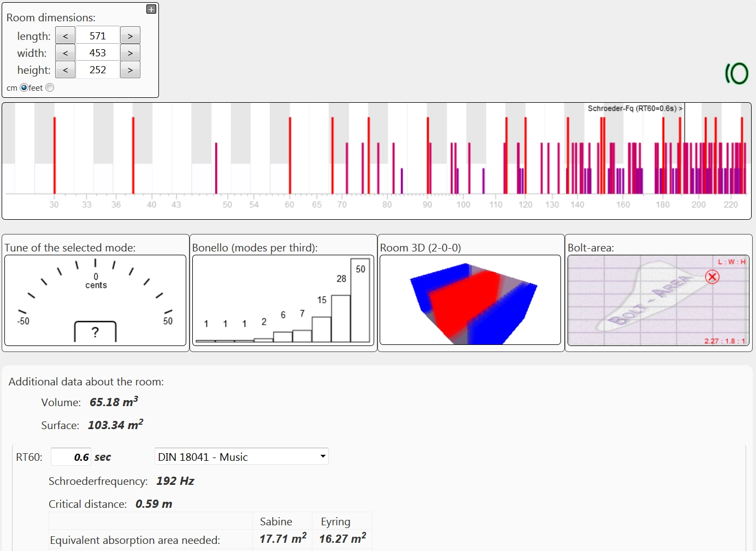Click the RT60 seconds input field
The width and height of the screenshot is (756, 551).
point(71,457)
